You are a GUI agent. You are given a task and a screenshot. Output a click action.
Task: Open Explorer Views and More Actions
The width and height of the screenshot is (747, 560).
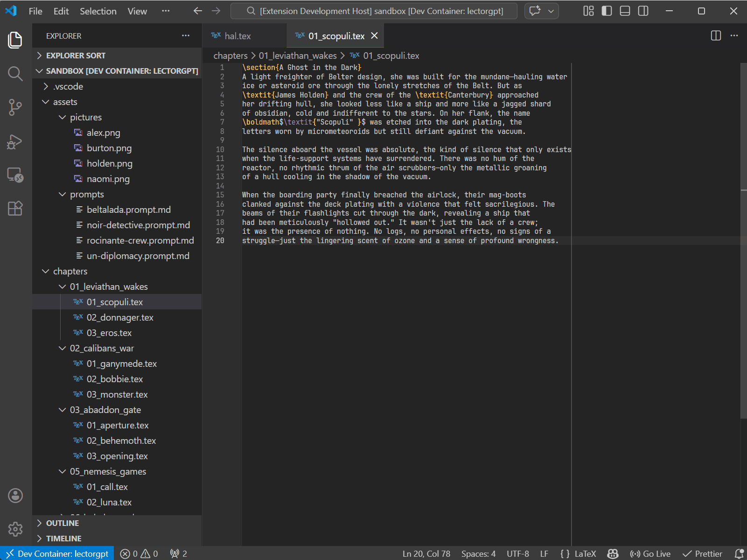click(186, 36)
